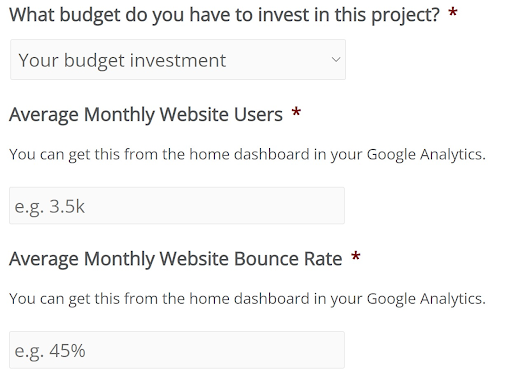Select the 'Your budget investment' placeholder text
Viewport: 512px width, 374px height.
pyautogui.click(x=122, y=61)
